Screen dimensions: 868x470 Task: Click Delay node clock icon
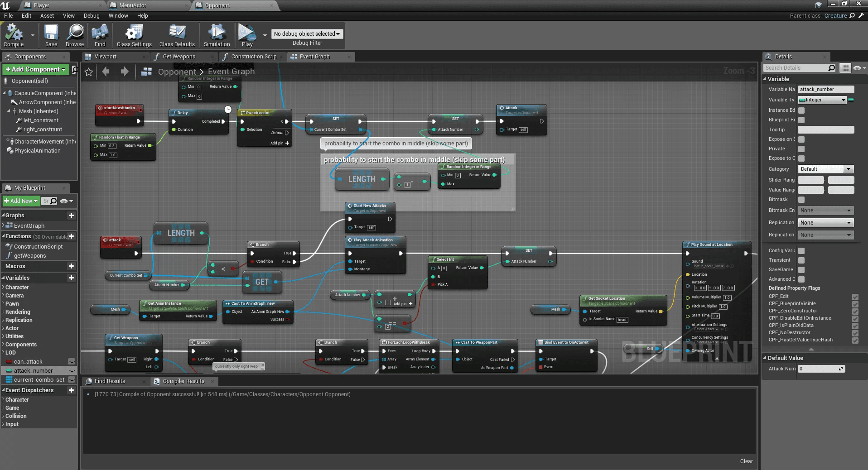click(x=228, y=109)
